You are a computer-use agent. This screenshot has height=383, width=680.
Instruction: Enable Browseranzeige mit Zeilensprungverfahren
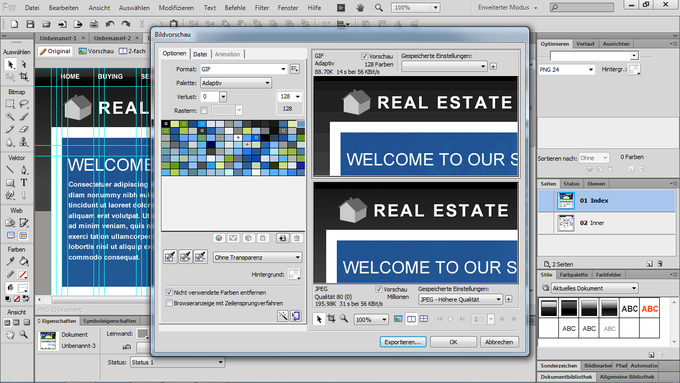pos(169,303)
